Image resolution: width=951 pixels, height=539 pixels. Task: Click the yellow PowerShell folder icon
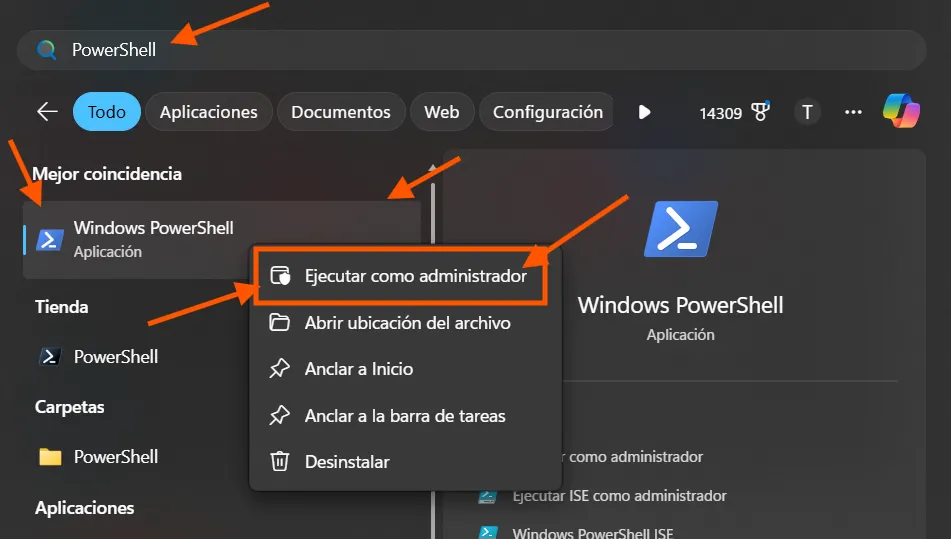click(x=50, y=457)
